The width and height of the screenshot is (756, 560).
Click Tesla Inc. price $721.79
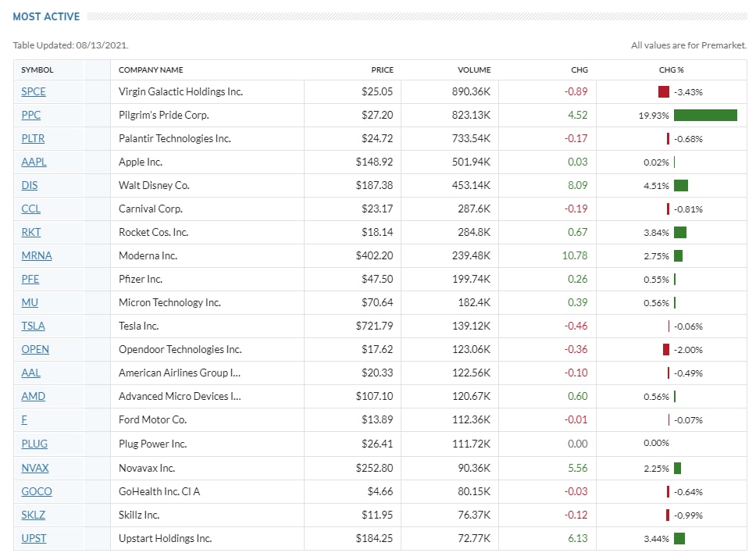point(375,326)
